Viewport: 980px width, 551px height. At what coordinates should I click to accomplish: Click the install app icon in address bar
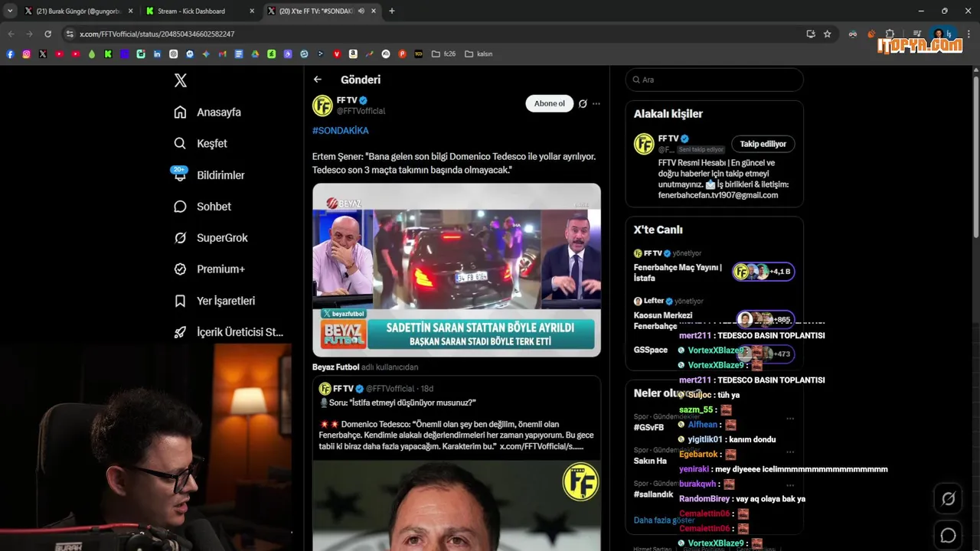811,34
